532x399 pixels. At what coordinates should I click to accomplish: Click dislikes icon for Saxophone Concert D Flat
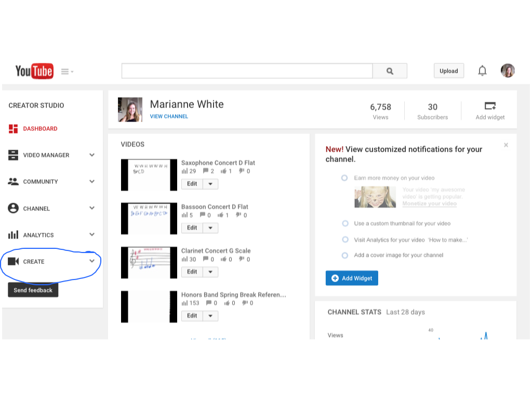point(242,170)
